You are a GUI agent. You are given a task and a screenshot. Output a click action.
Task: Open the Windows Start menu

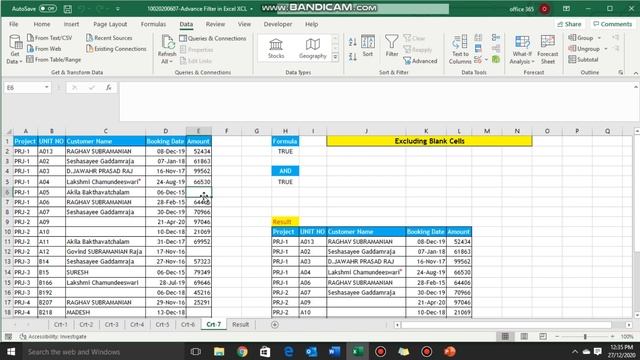click(x=11, y=351)
